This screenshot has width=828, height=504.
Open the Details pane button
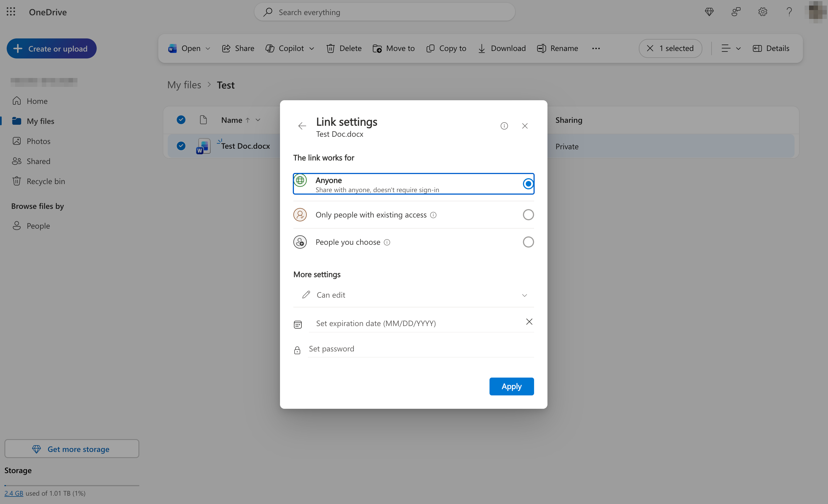coord(771,48)
